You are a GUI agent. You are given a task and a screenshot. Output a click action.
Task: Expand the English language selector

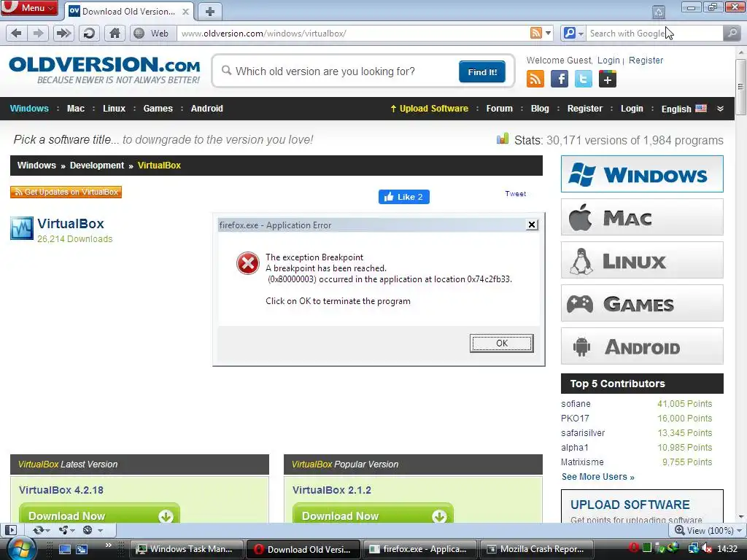click(x=684, y=109)
